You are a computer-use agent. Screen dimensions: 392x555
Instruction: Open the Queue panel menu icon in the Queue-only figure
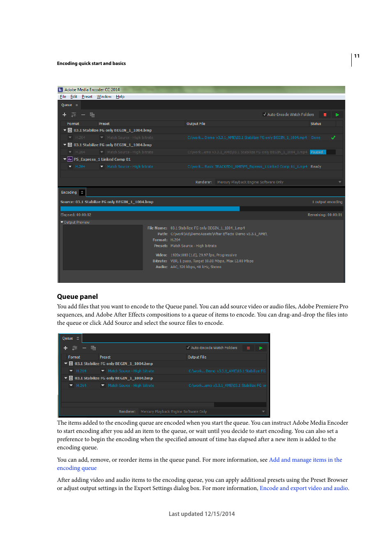click(x=78, y=338)
